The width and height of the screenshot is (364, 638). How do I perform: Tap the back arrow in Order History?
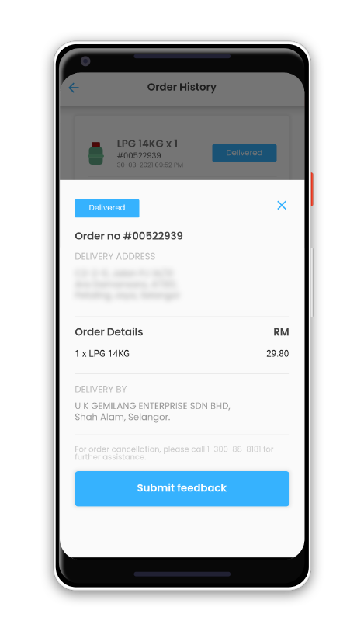point(74,88)
